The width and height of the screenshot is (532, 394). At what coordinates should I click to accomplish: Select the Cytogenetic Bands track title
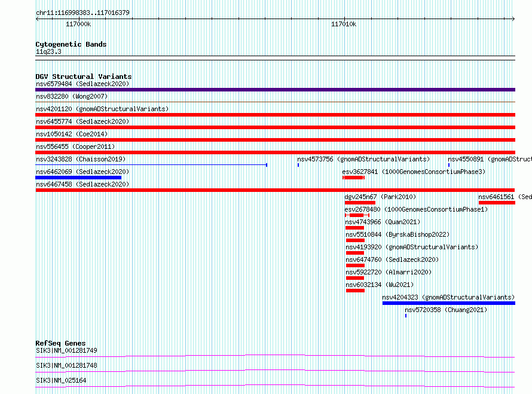pyautogui.click(x=71, y=44)
